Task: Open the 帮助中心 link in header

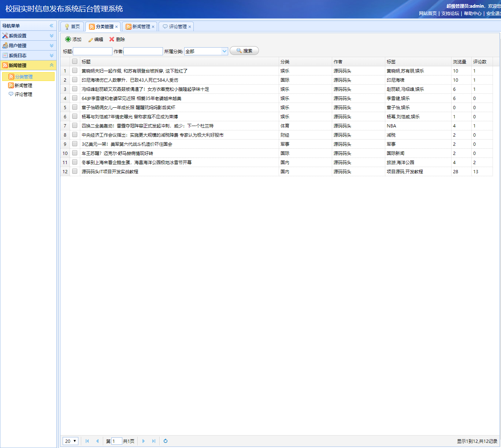Action: pyautogui.click(x=472, y=14)
